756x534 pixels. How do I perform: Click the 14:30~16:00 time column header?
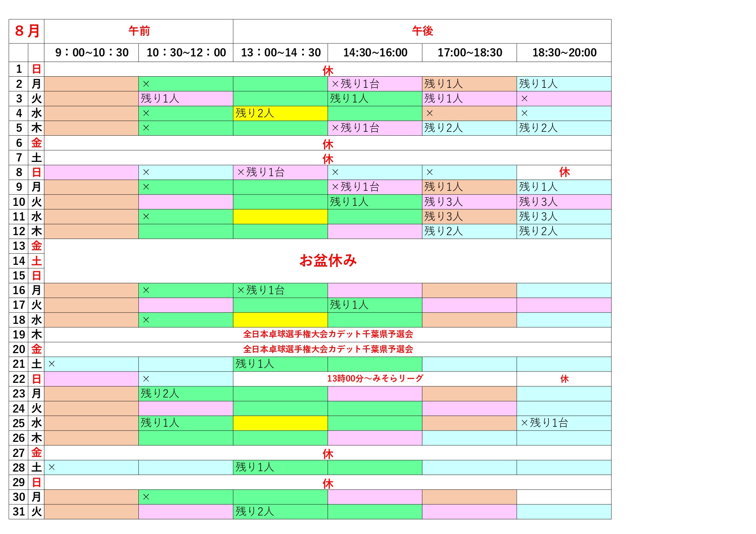(x=375, y=53)
